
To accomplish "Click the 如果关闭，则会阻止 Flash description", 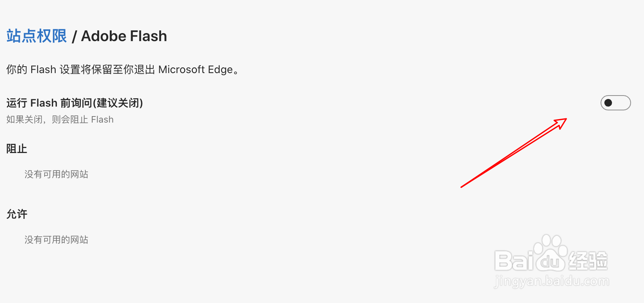I will (x=60, y=120).
